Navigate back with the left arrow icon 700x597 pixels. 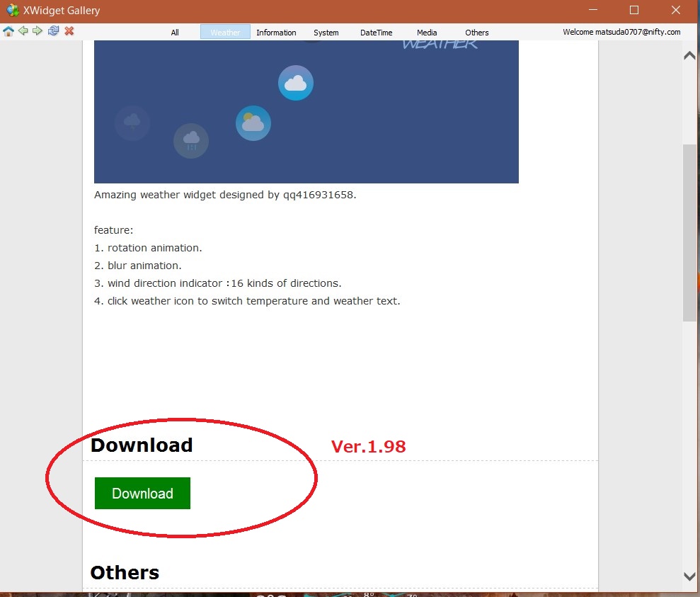tap(23, 31)
